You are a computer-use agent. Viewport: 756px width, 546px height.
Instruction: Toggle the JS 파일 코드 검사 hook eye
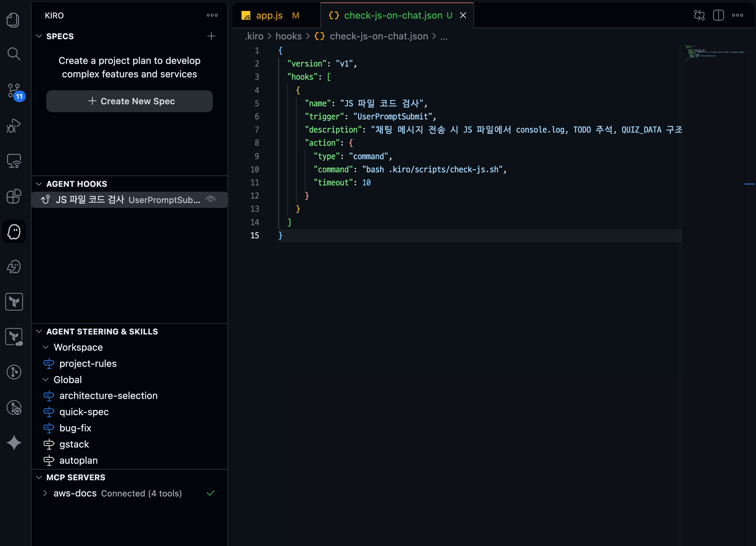pos(211,199)
